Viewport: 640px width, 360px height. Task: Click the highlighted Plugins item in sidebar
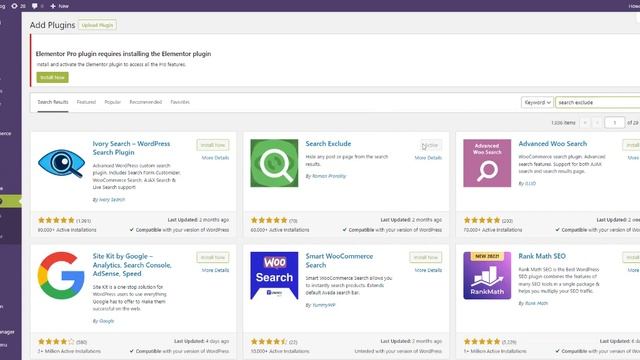pos(11,201)
